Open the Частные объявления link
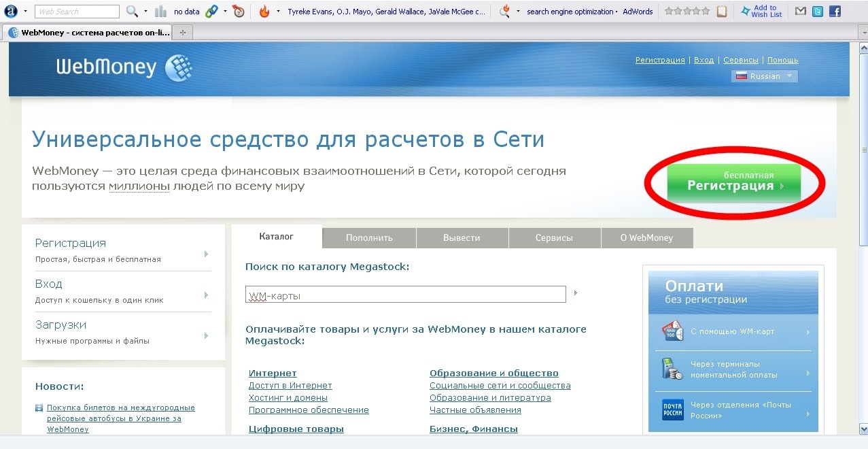 pos(475,410)
